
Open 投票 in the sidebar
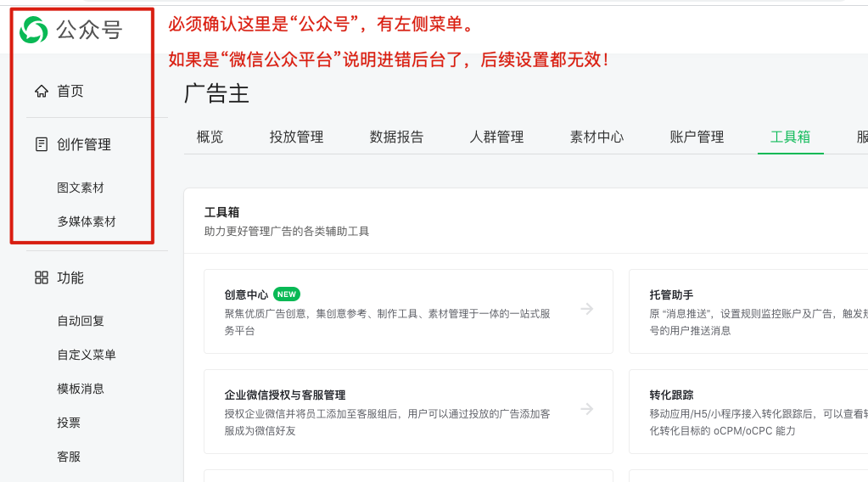point(69,423)
